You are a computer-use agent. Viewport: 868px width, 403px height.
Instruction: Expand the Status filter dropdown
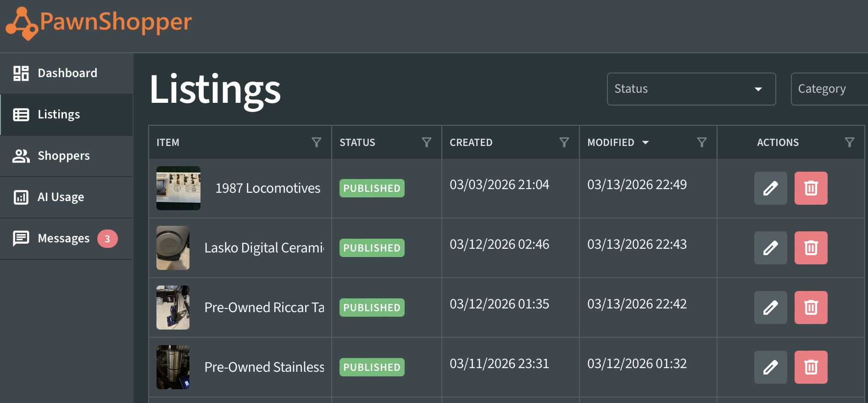[691, 89]
